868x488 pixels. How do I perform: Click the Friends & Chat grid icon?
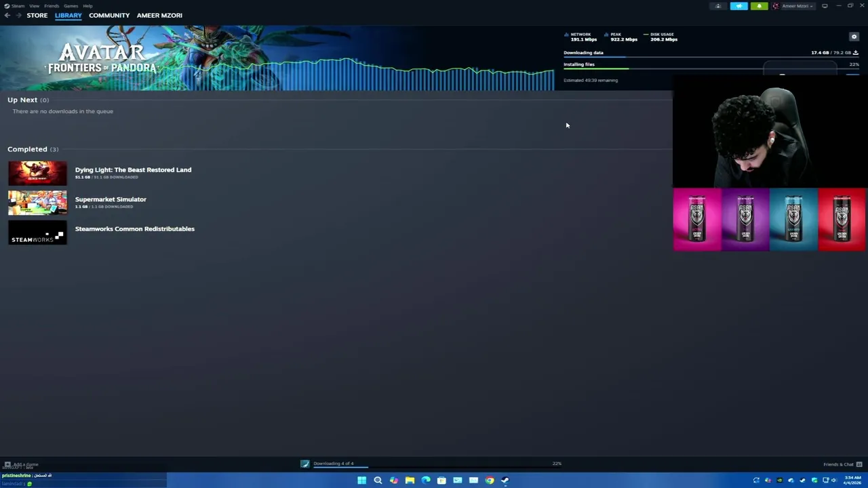pos(859,464)
